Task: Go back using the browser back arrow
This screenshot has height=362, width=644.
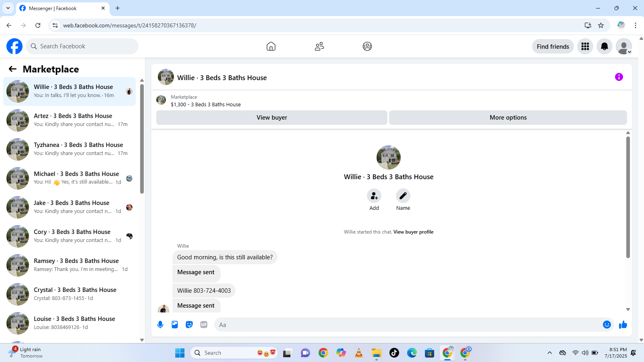Action: tap(9, 25)
